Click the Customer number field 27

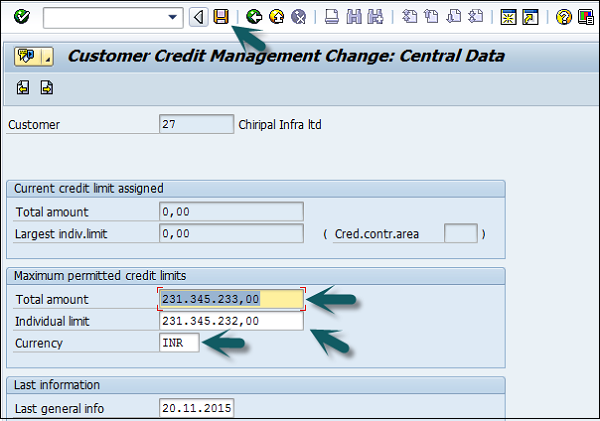point(196,124)
